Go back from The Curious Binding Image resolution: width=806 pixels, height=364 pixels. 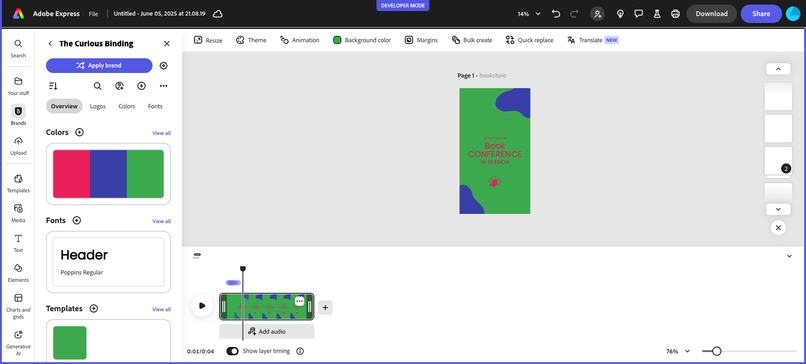pos(50,44)
